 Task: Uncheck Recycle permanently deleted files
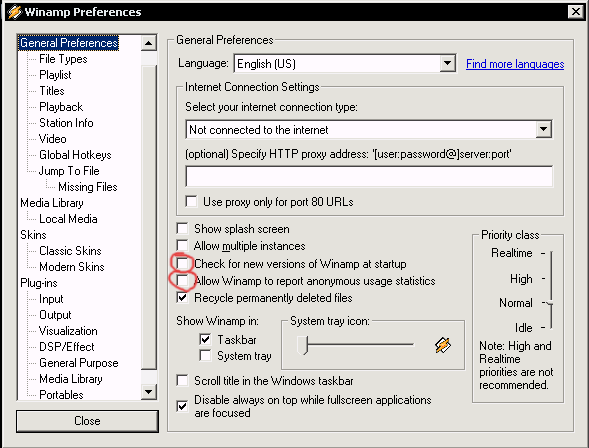click(x=182, y=298)
